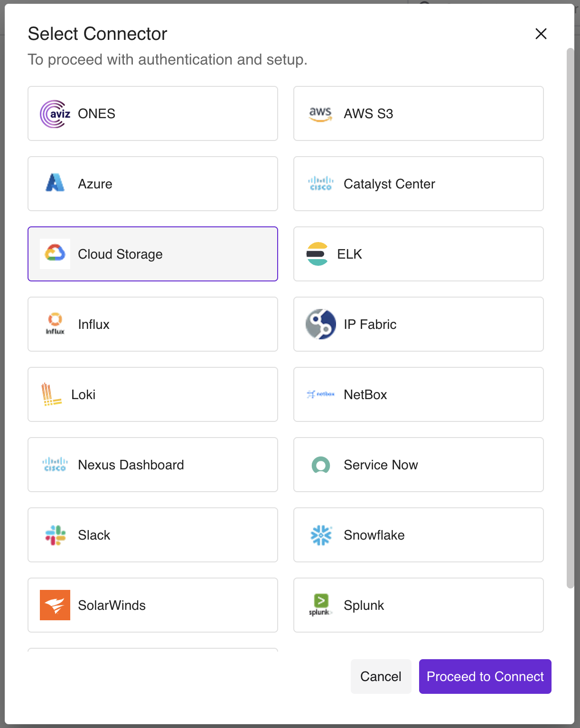This screenshot has width=580, height=728.
Task: Choose the Service Now connector
Action: click(418, 465)
